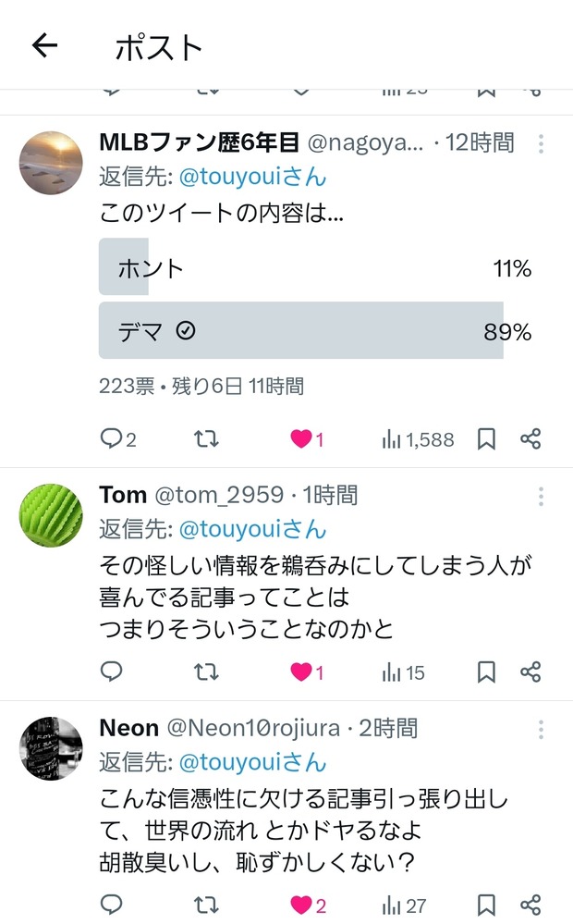This screenshot has height=924, width=573.
Task: Repost Neon's post
Action: coord(207,905)
